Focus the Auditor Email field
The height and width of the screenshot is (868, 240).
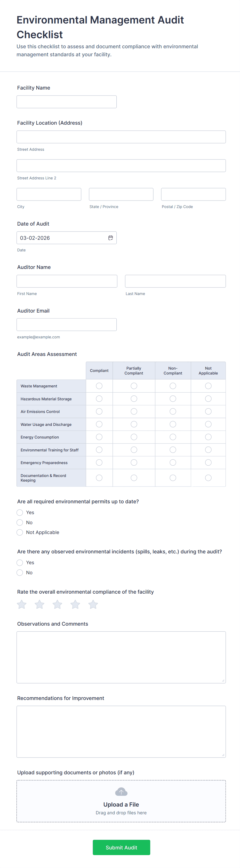point(66,324)
